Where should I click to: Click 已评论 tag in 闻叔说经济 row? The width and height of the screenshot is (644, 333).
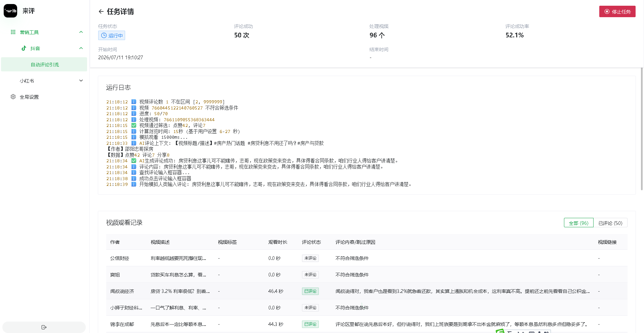310,291
